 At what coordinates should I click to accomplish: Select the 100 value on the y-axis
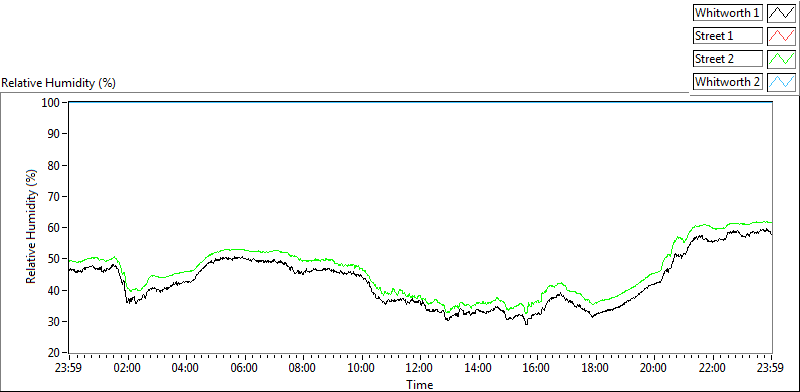pos(51,103)
